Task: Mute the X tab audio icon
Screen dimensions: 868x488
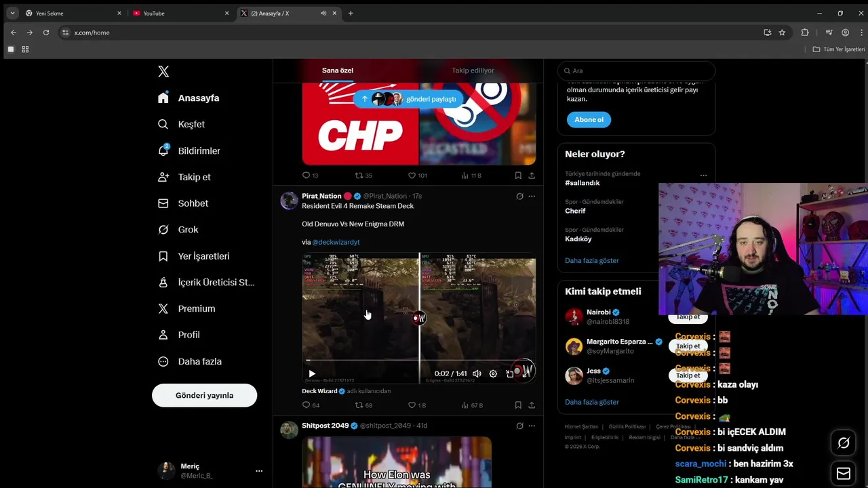Action: (x=323, y=13)
